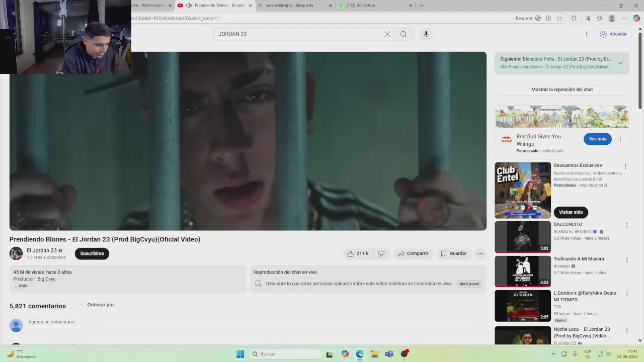This screenshot has width=644, height=362.
Task: Open browser extensions puzzle icon
Action: pos(574,18)
